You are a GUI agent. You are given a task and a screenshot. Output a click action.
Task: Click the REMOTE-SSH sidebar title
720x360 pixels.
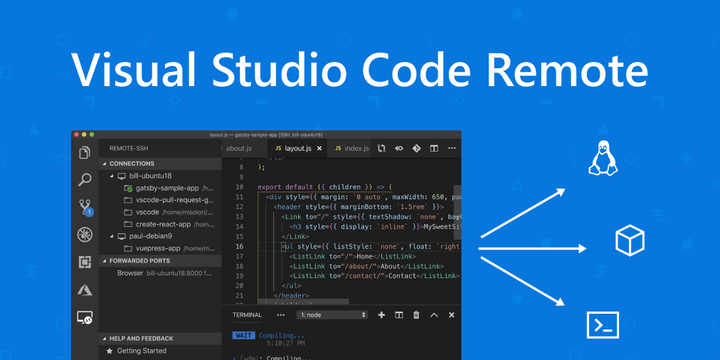tap(129, 148)
